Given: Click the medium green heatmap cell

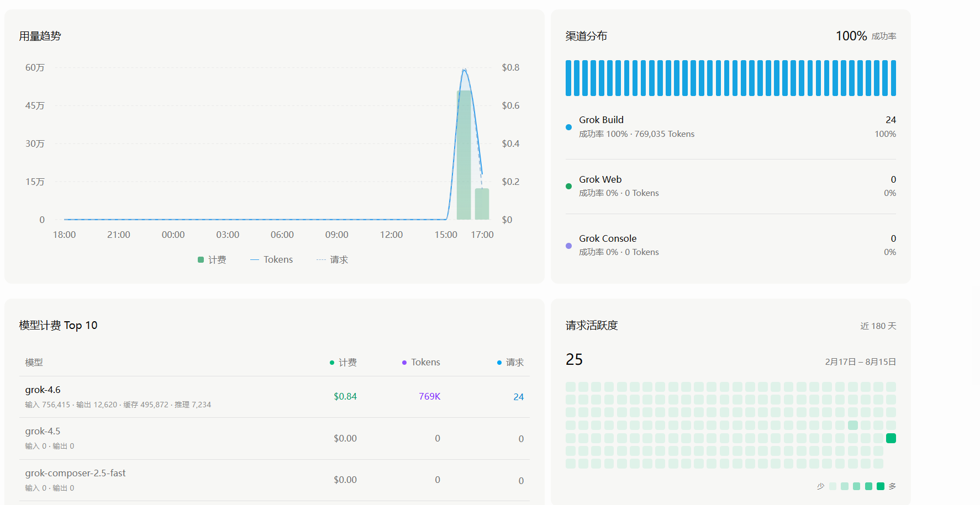Looking at the screenshot, I should pyautogui.click(x=852, y=425).
